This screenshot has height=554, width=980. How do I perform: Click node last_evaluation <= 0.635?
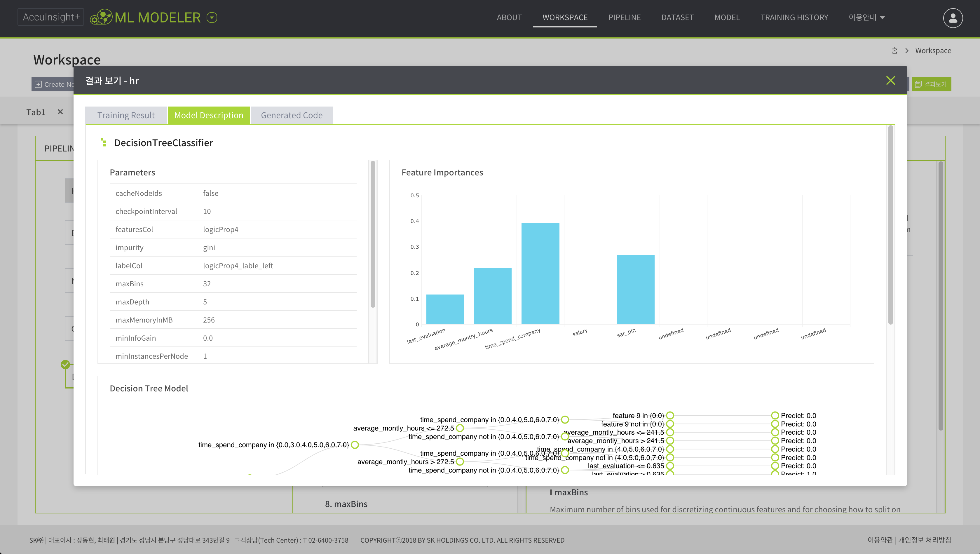pos(670,466)
